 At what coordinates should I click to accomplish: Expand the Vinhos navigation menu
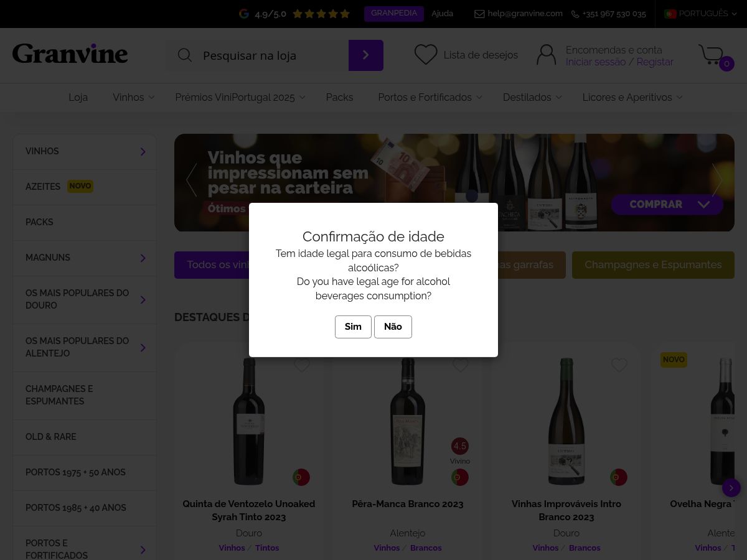[x=134, y=98]
